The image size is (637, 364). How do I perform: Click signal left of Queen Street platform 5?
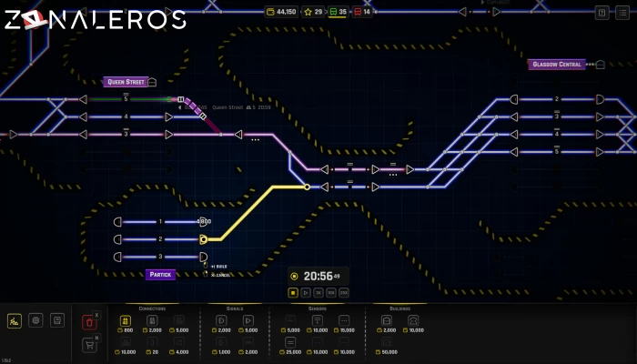(84, 99)
